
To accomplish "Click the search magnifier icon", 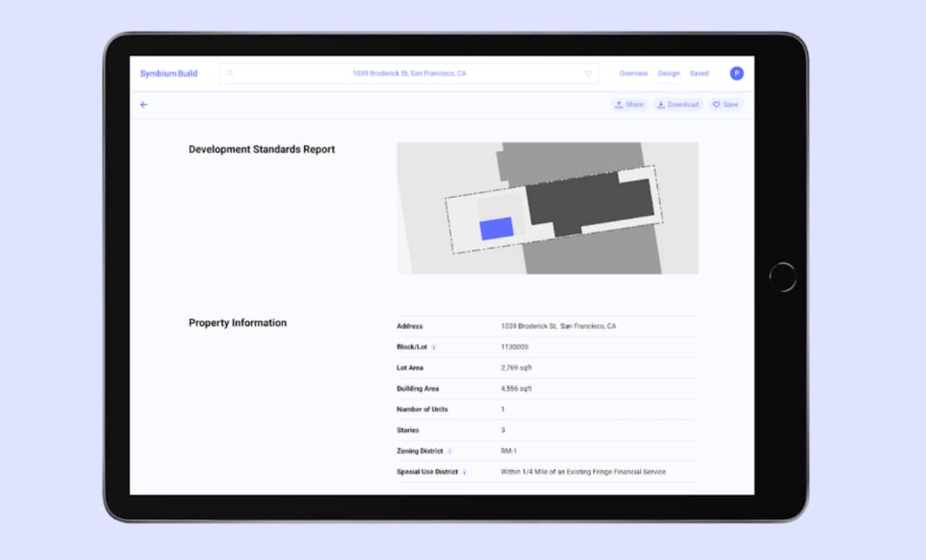I will (230, 73).
